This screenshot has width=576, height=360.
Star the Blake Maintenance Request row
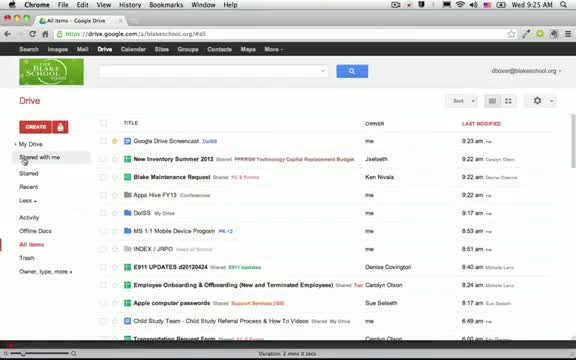(x=115, y=177)
